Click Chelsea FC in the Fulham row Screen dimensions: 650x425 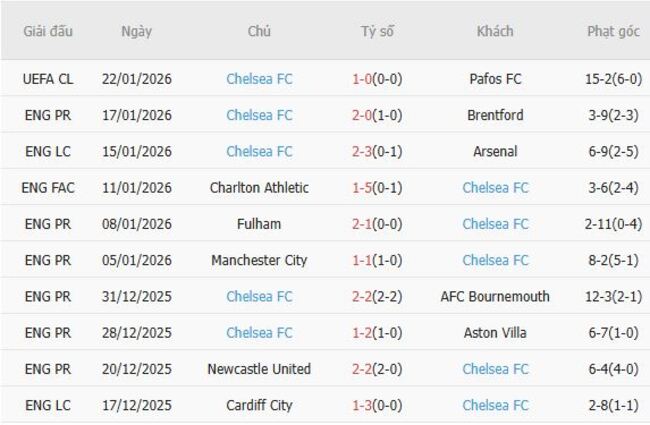coord(495,224)
